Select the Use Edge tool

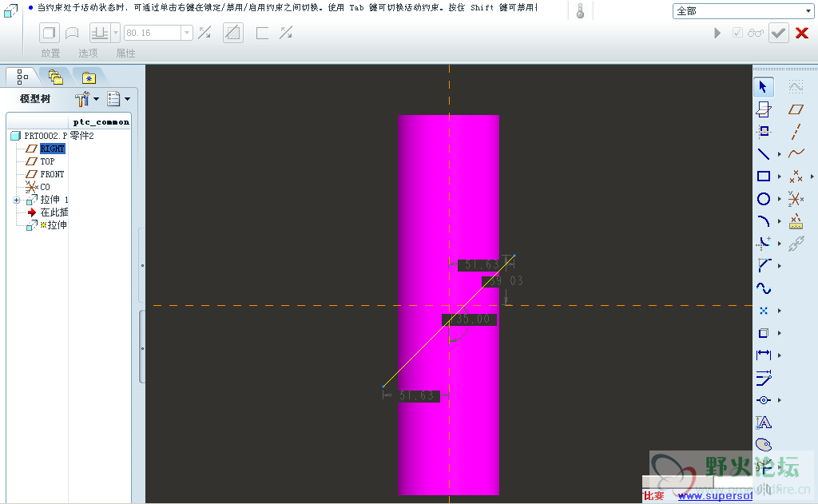point(763,333)
